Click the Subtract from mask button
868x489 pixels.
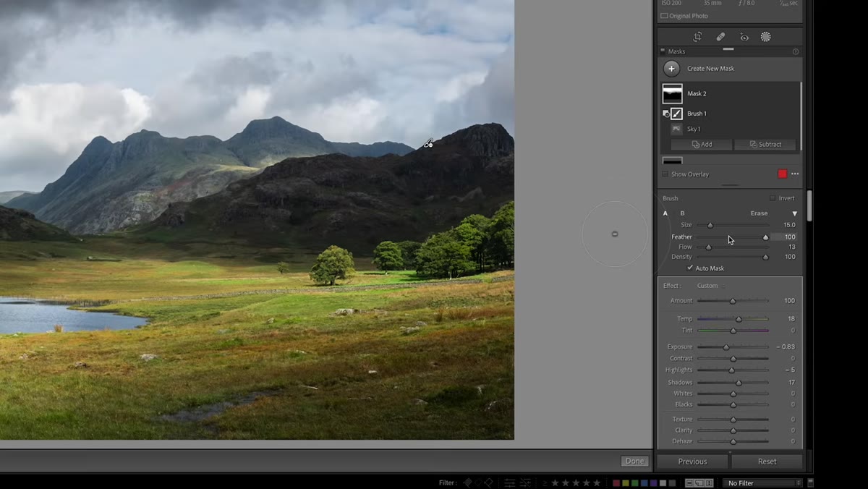pyautogui.click(x=765, y=145)
